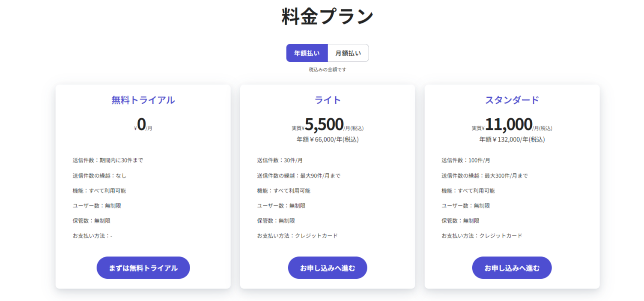Viewport: 644px width, 301px height.
Task: Click the 税込みの金額です note
Action: (x=327, y=69)
